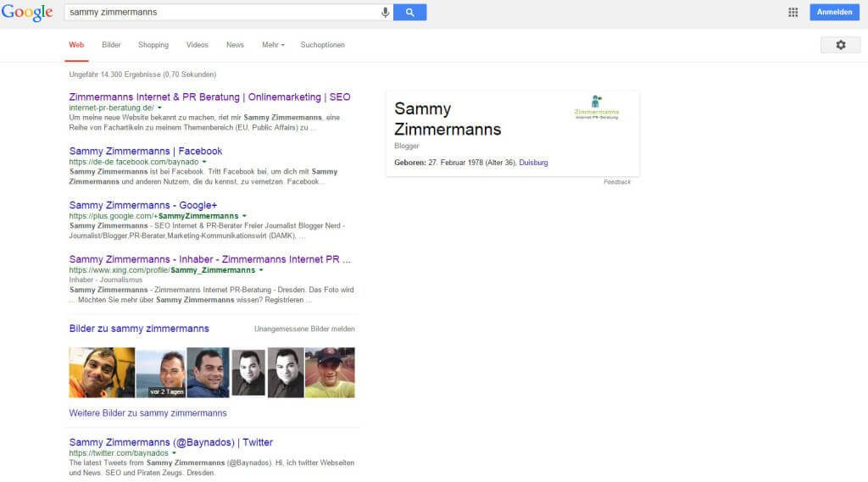Open Sammy Zimmermanns Facebook result
868x482 pixels.
(x=146, y=151)
